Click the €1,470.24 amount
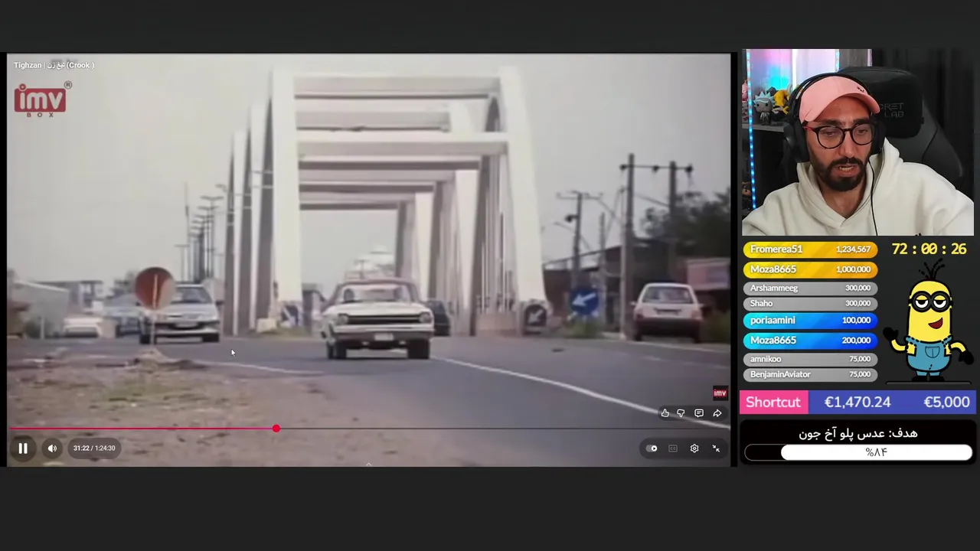Image resolution: width=980 pixels, height=551 pixels. (x=857, y=403)
